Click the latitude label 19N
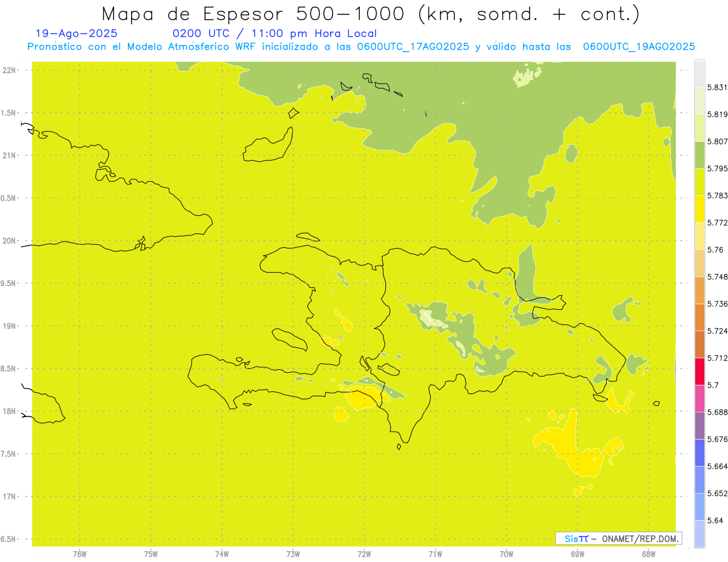728x562 pixels. click(x=9, y=326)
